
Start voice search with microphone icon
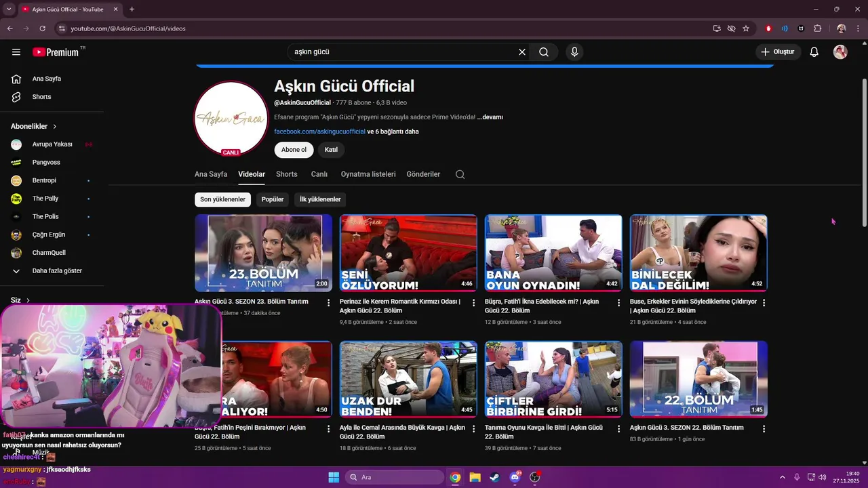[x=574, y=52]
